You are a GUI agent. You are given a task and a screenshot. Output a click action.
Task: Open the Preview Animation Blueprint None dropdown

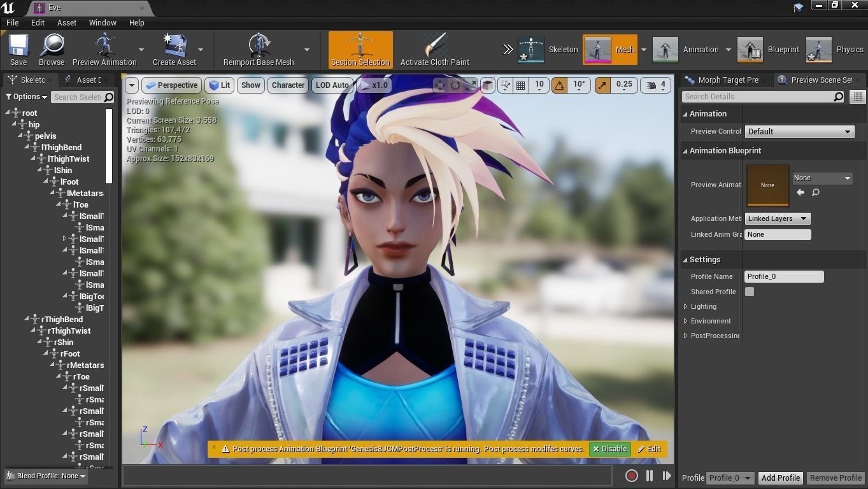pos(822,178)
